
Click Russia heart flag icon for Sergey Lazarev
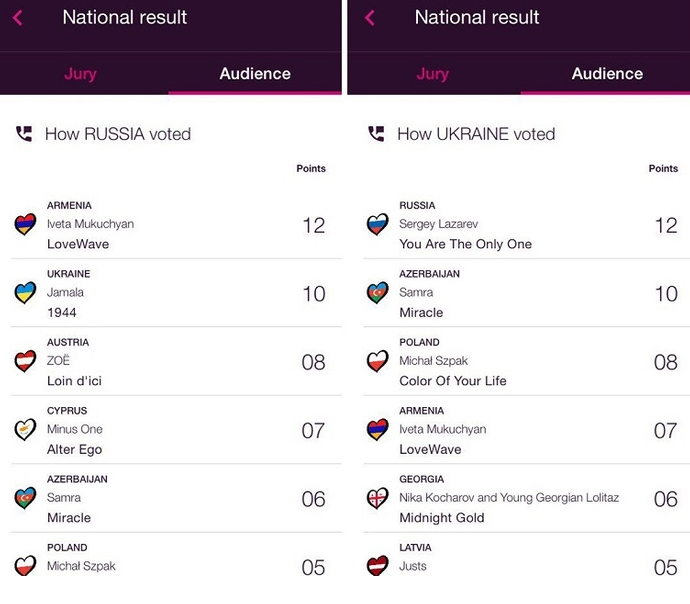pos(378,224)
